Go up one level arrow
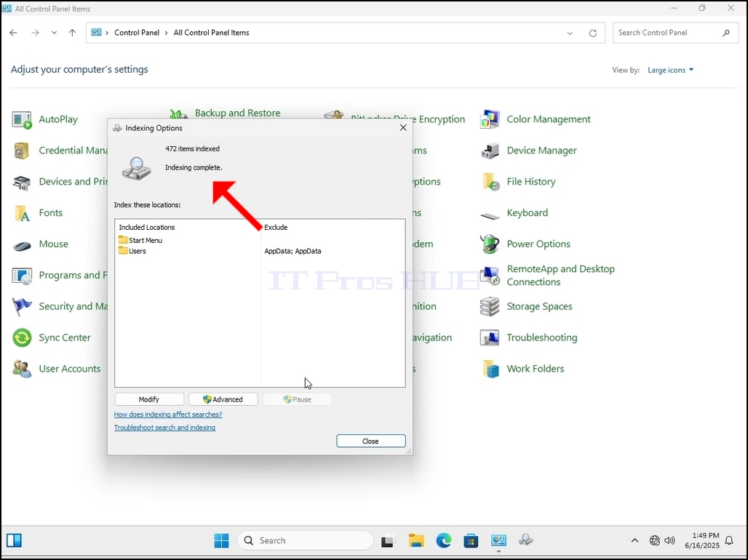 pyautogui.click(x=72, y=33)
